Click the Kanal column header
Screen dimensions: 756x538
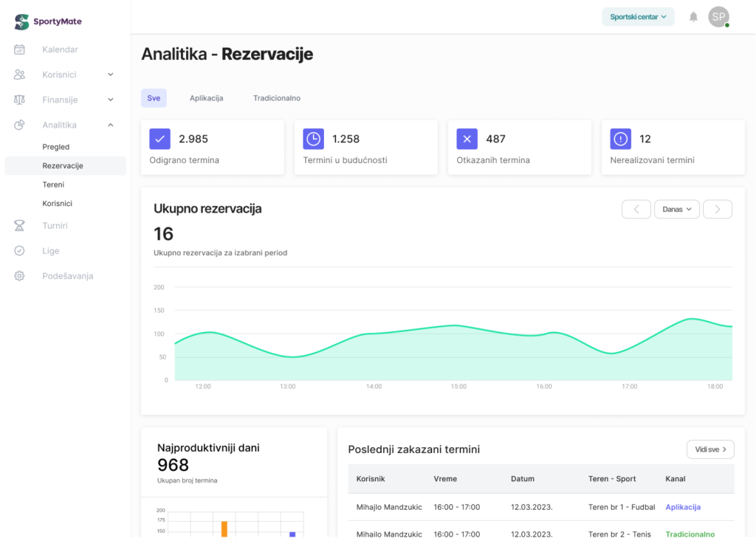coord(675,479)
